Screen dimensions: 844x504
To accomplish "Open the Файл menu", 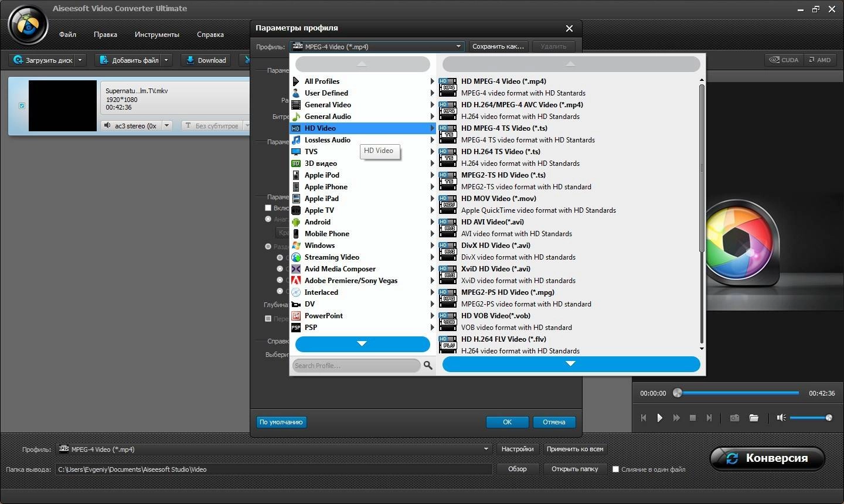I will coord(67,35).
